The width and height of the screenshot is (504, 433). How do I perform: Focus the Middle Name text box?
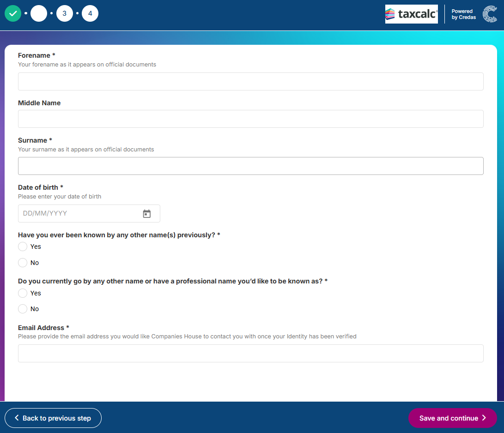(x=250, y=119)
